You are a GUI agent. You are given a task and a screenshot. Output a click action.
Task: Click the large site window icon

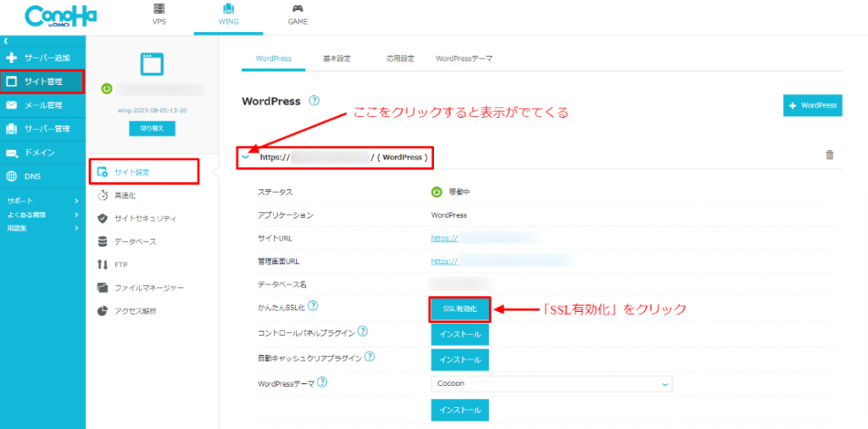pos(152,64)
